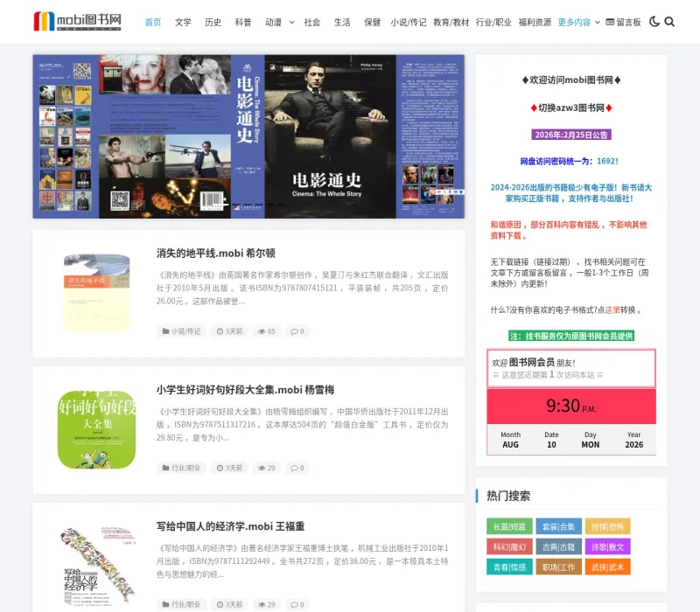Select the 武侠|武术 tag
Viewport: 700px width, 612px height.
click(607, 567)
